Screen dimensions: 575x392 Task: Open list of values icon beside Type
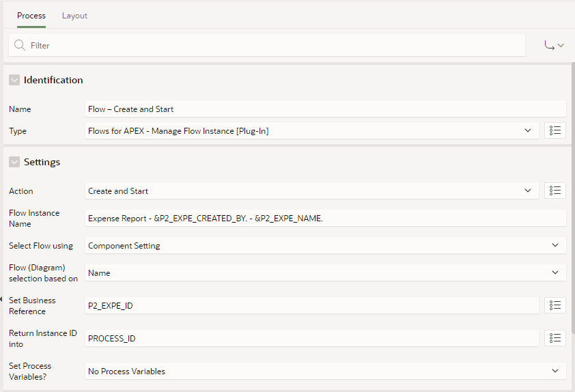pyautogui.click(x=555, y=130)
